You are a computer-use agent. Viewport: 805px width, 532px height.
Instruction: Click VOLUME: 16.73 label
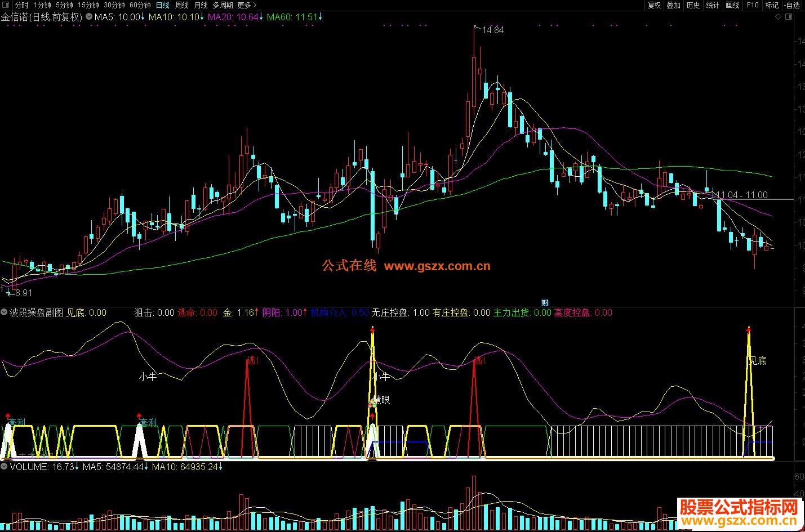[42, 467]
